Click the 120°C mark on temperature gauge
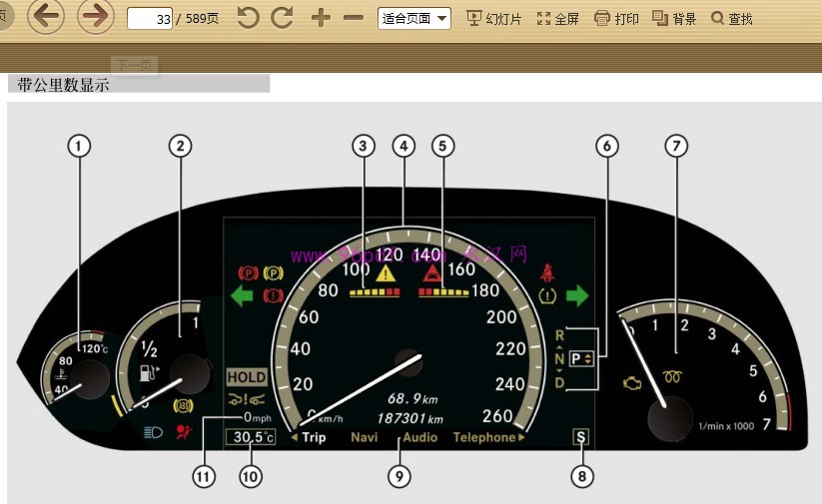The image size is (822, 504). (95, 348)
